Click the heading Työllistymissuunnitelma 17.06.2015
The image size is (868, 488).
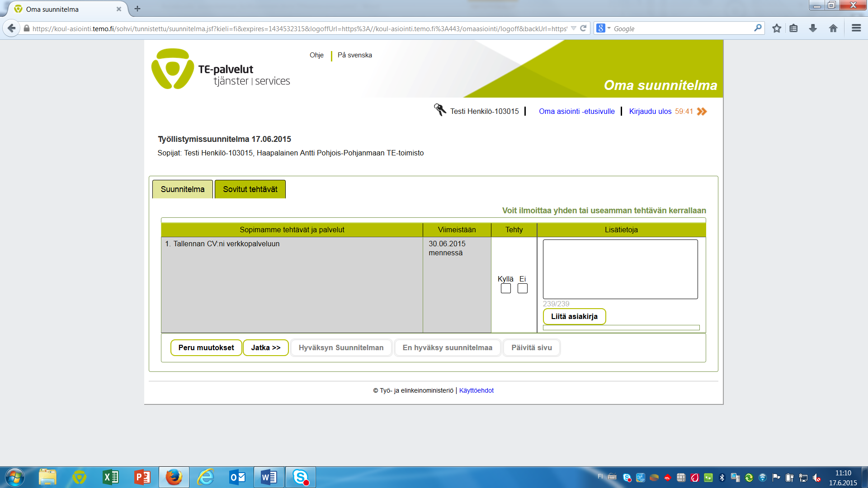pyautogui.click(x=224, y=139)
